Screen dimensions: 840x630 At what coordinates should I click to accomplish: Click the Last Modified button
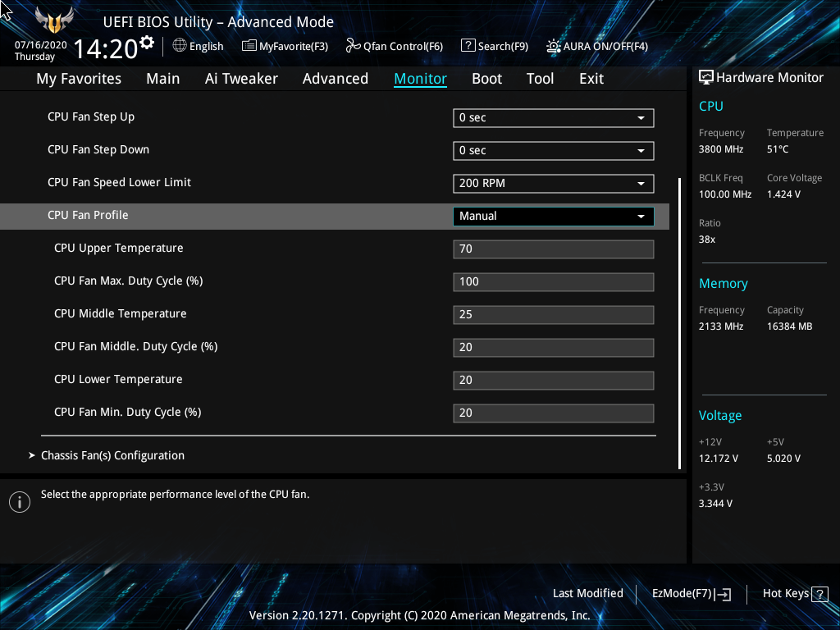click(x=587, y=594)
